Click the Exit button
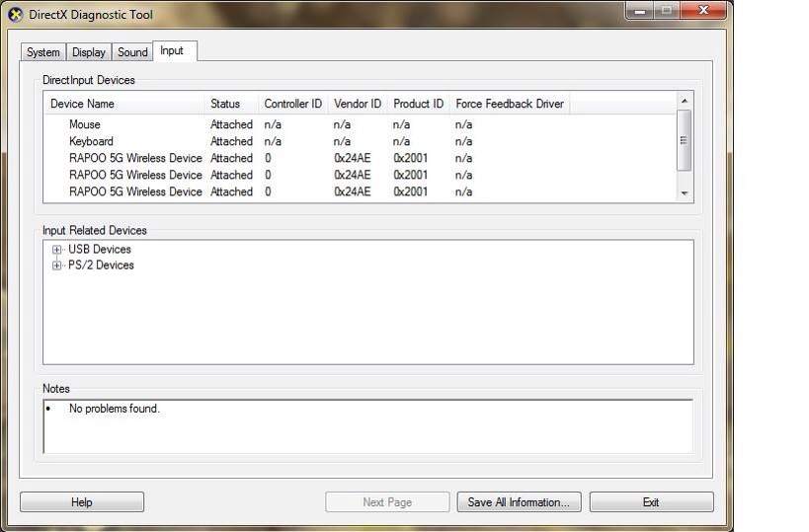The image size is (809, 532). [651, 502]
